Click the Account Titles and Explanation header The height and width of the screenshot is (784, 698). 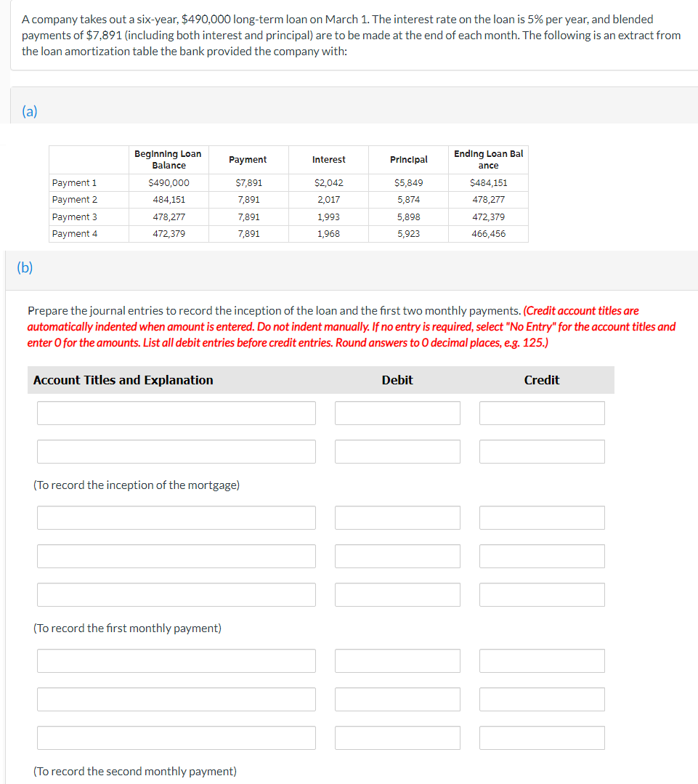(x=123, y=380)
